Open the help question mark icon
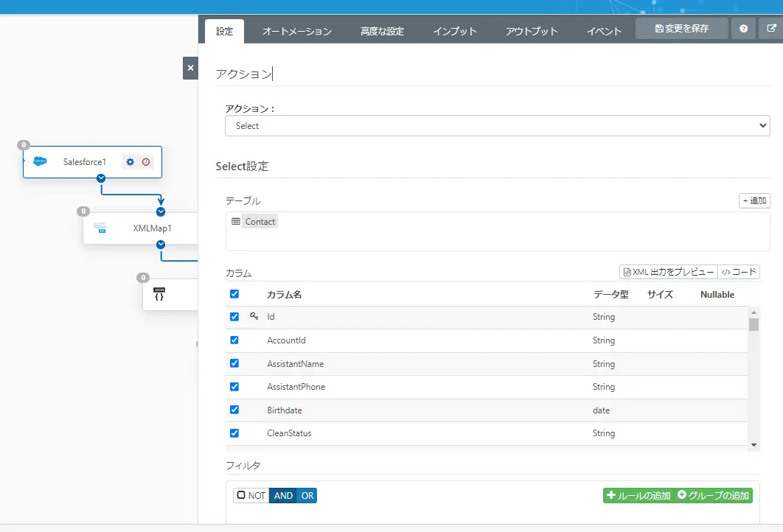Image resolution: width=783 pixels, height=532 pixels. 743,29
